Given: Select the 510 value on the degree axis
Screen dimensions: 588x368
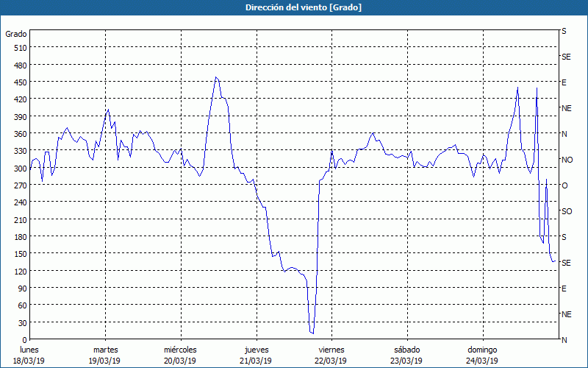Looking at the screenshot, I should pyautogui.click(x=21, y=48).
